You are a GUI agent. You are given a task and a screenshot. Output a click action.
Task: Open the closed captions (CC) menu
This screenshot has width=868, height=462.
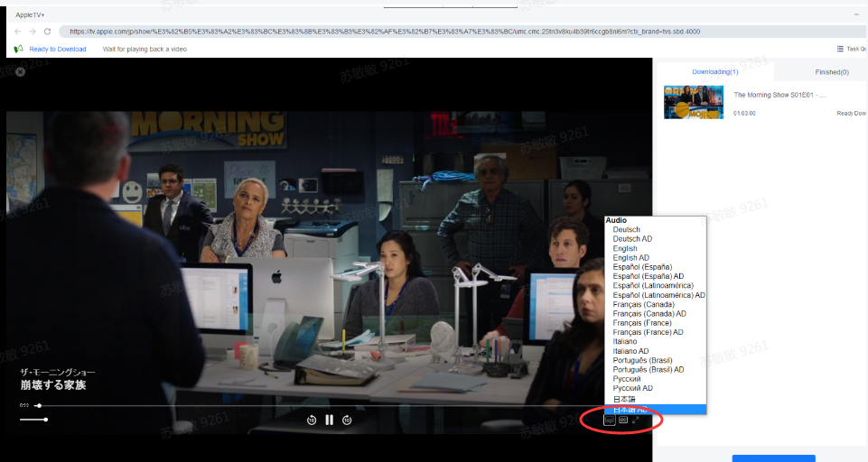(622, 420)
